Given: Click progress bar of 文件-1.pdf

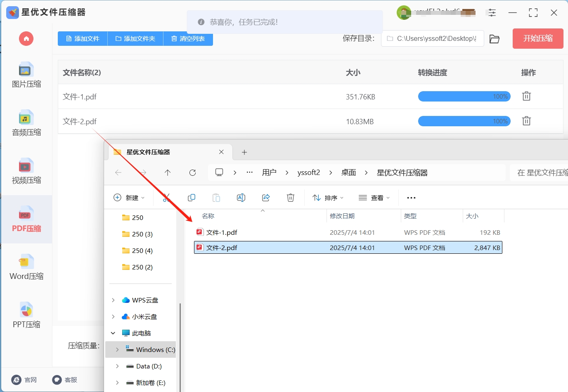Looking at the screenshot, I should [x=464, y=97].
